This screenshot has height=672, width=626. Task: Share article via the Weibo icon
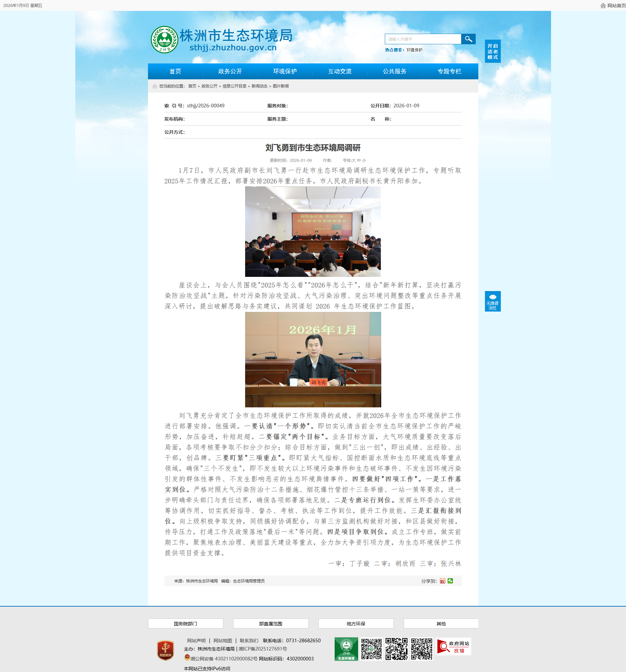pos(442,581)
